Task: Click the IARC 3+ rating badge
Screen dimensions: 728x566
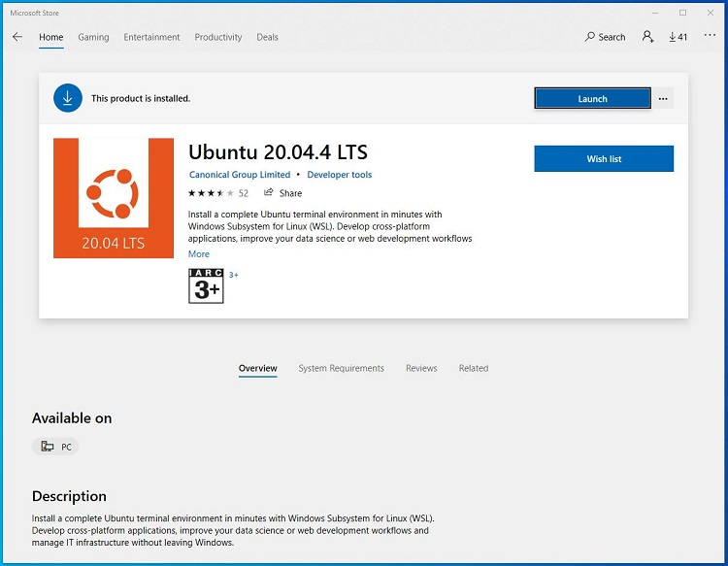Action: tap(206, 286)
